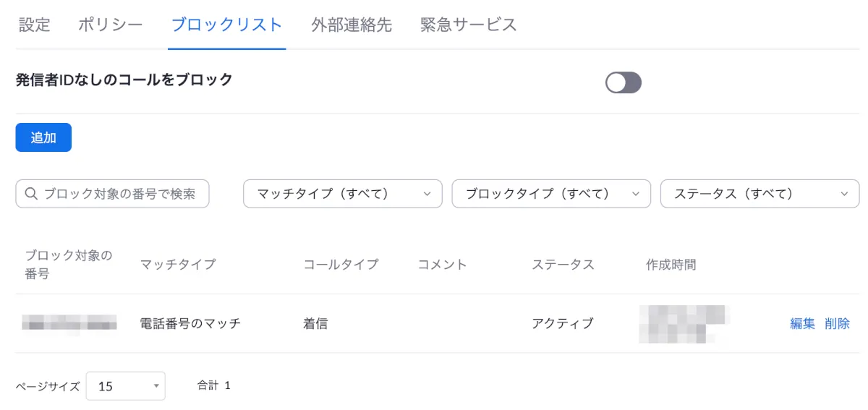
Task: Focus the blocked number search field
Action: tap(119, 194)
